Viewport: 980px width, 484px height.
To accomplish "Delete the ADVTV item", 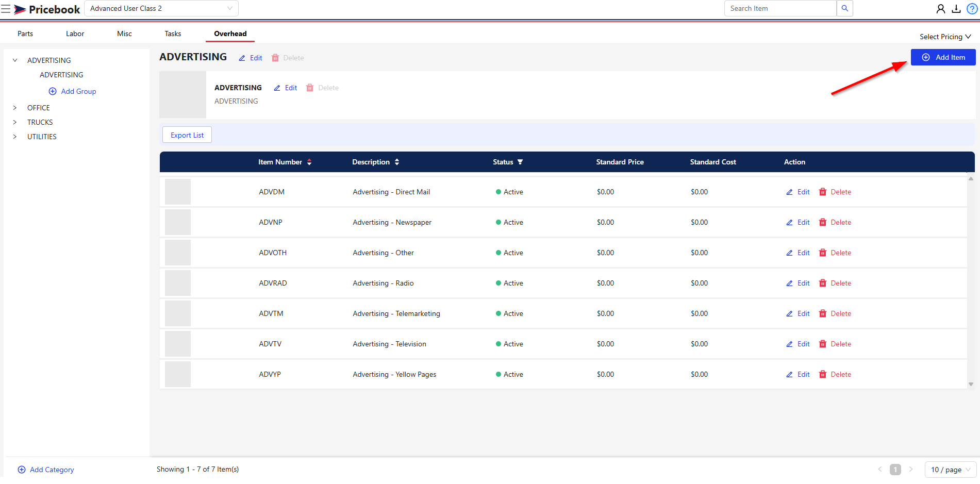I will (835, 344).
